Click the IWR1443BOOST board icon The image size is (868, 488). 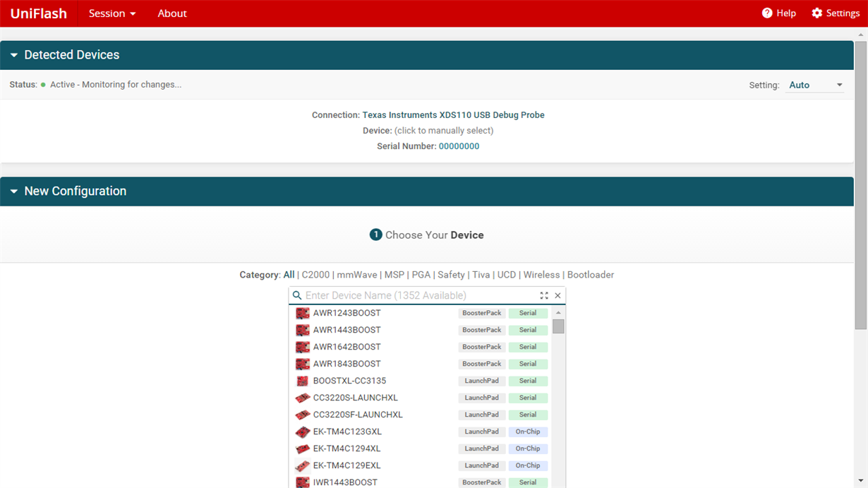point(303,482)
